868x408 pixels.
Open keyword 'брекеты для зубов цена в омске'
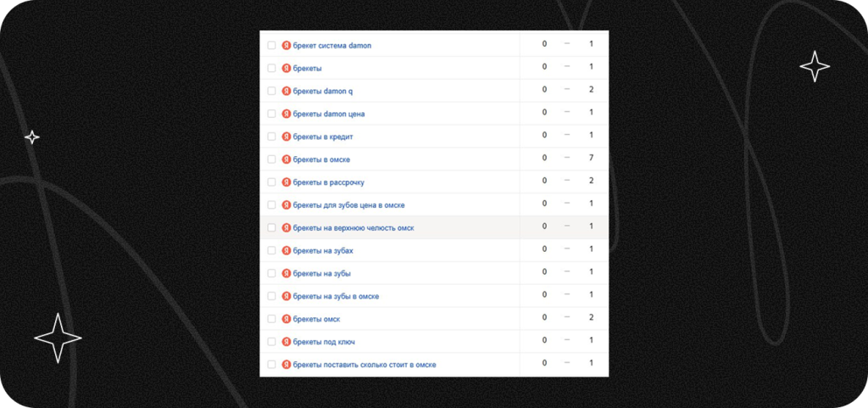click(x=348, y=205)
